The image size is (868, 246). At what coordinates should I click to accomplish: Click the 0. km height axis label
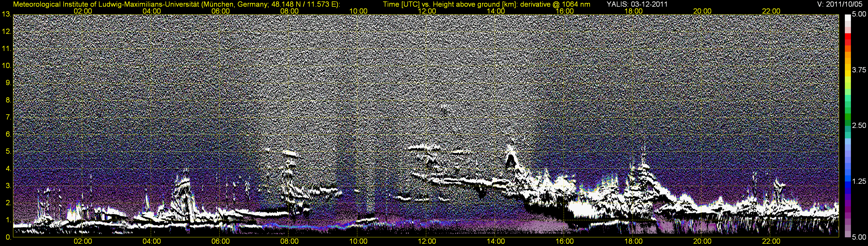click(x=8, y=237)
